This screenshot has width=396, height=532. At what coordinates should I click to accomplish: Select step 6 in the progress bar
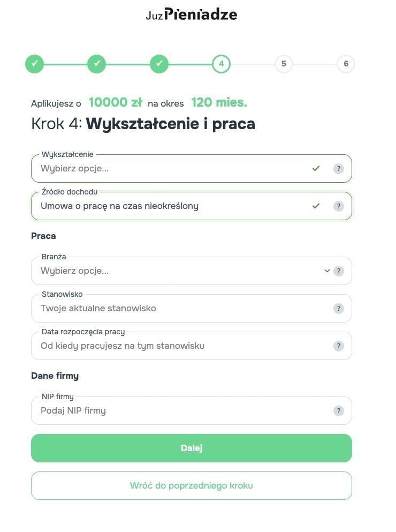click(x=346, y=63)
